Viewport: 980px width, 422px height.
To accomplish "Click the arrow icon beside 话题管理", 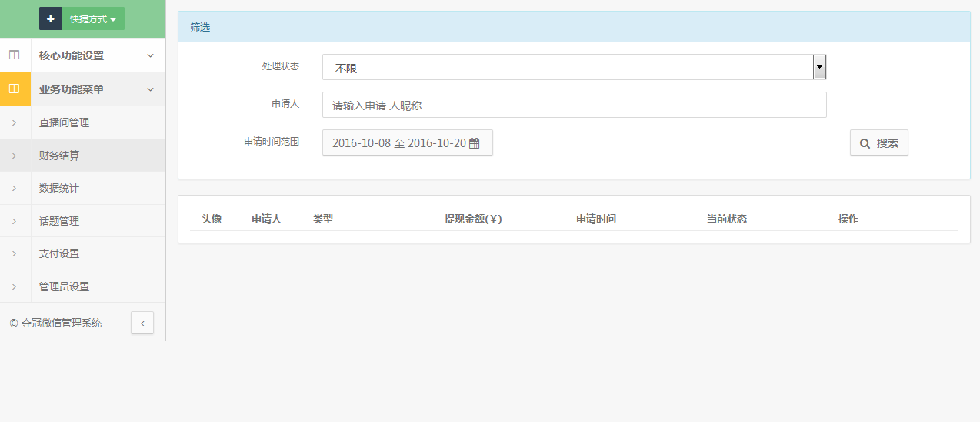I will [x=14, y=221].
